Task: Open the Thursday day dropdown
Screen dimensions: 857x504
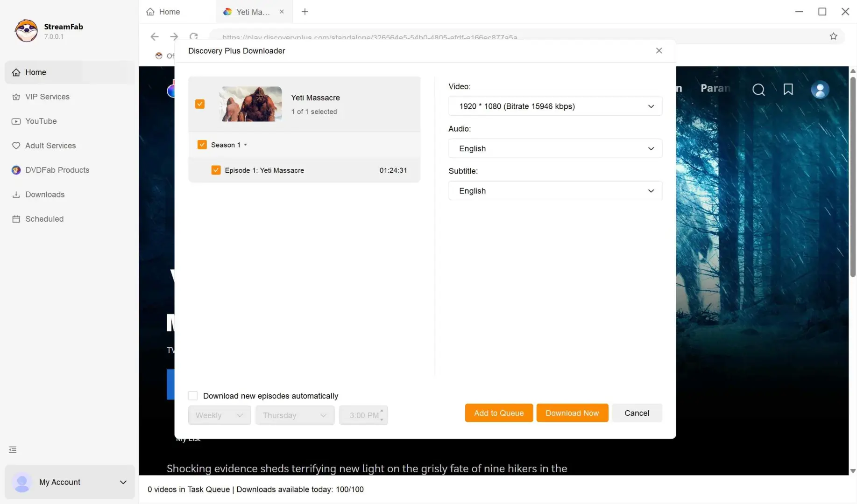Action: [x=295, y=415]
